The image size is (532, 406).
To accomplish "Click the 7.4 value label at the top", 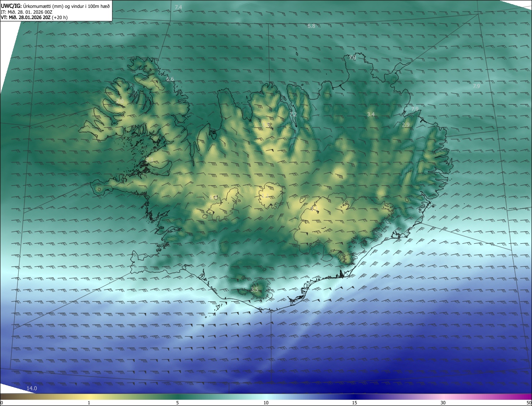I will click(178, 7).
